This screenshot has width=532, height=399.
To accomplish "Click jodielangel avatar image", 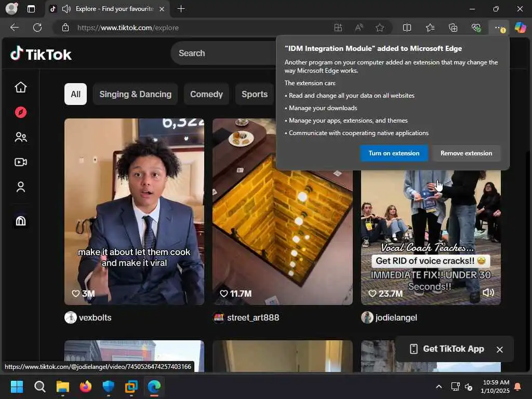I will (x=367, y=317).
